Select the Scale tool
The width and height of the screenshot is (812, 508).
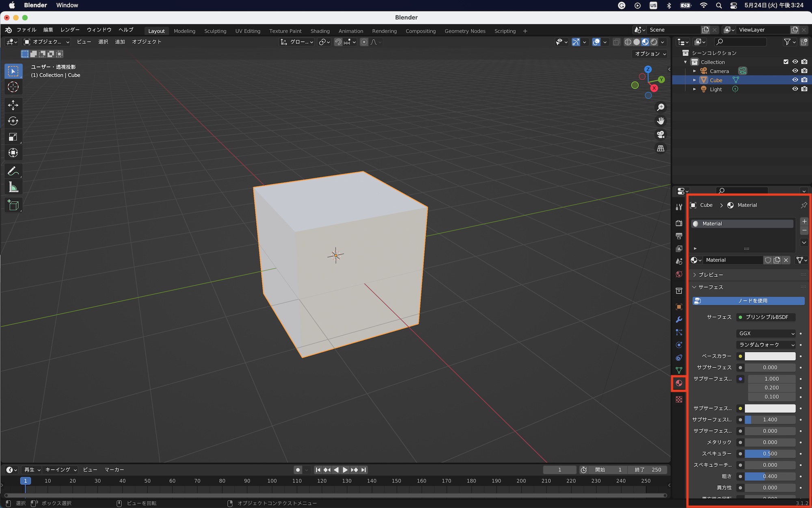click(x=13, y=137)
